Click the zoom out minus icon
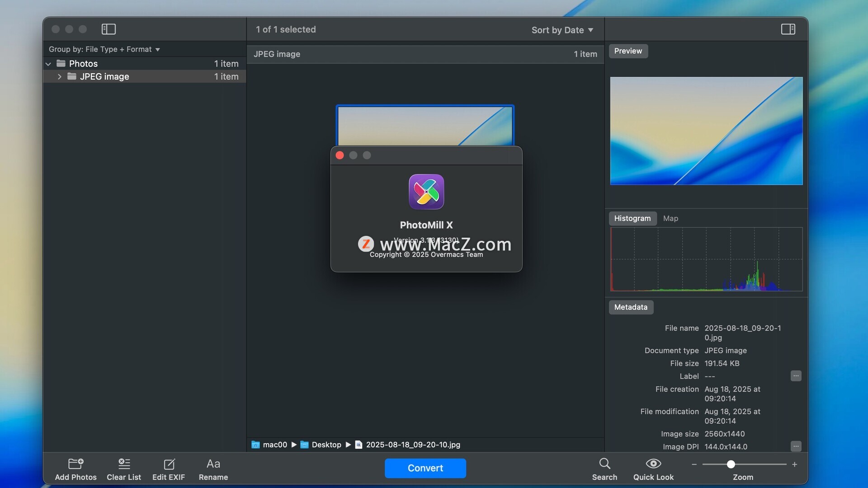 pyautogui.click(x=694, y=465)
